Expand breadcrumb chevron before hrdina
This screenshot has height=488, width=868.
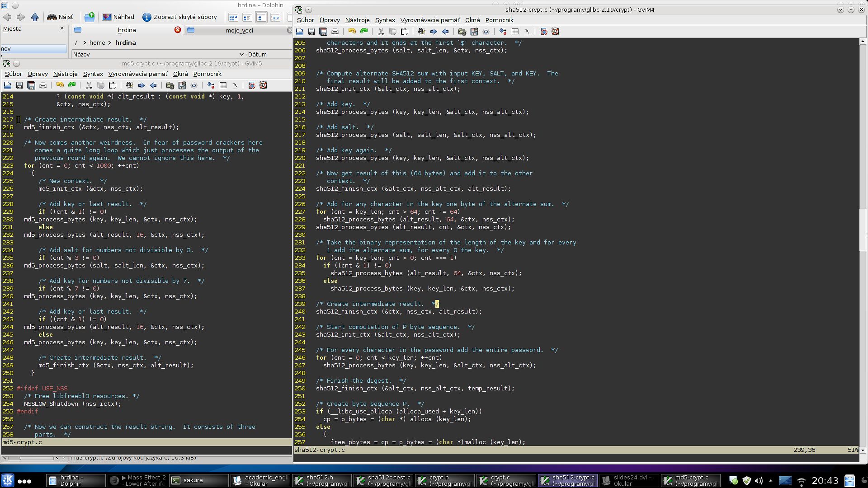click(x=110, y=42)
